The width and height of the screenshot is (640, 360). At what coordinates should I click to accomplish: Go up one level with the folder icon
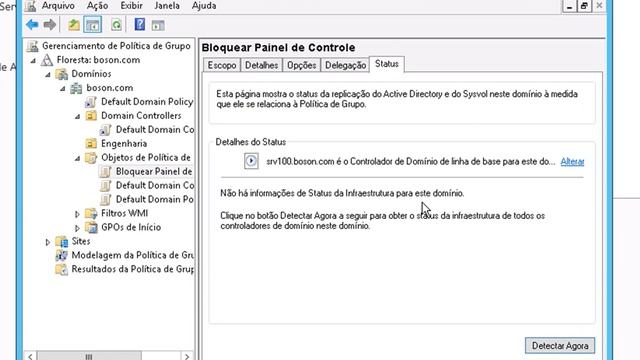[74, 25]
